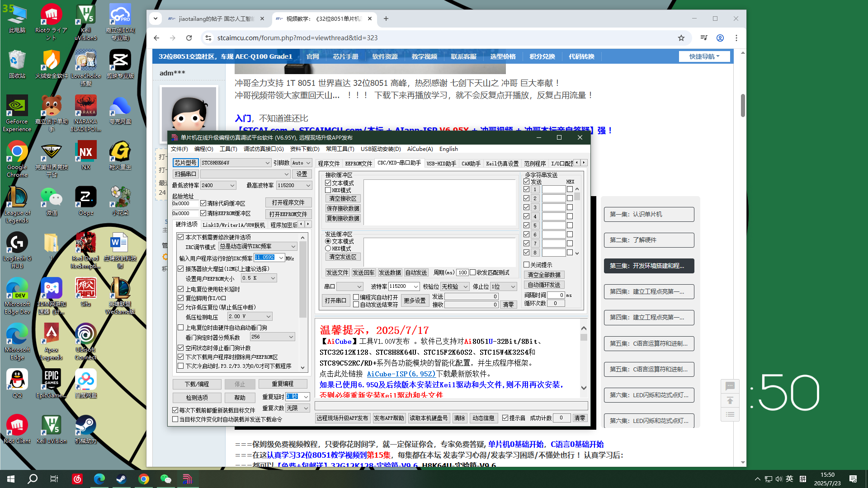Open the League of Legends desktop icon
The image size is (868, 488).
coord(17,205)
